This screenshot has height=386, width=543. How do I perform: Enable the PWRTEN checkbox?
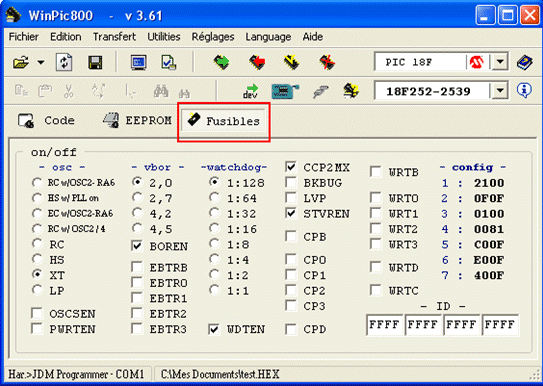(37, 329)
